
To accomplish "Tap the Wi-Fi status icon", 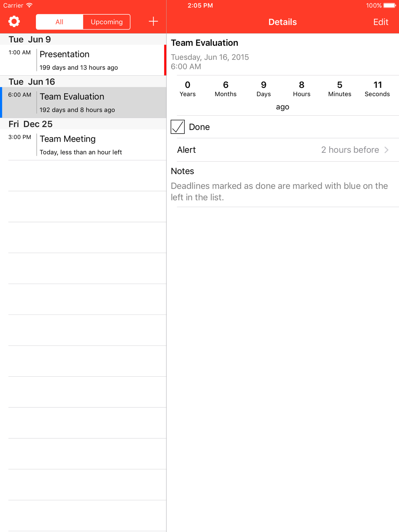I will point(29,5).
